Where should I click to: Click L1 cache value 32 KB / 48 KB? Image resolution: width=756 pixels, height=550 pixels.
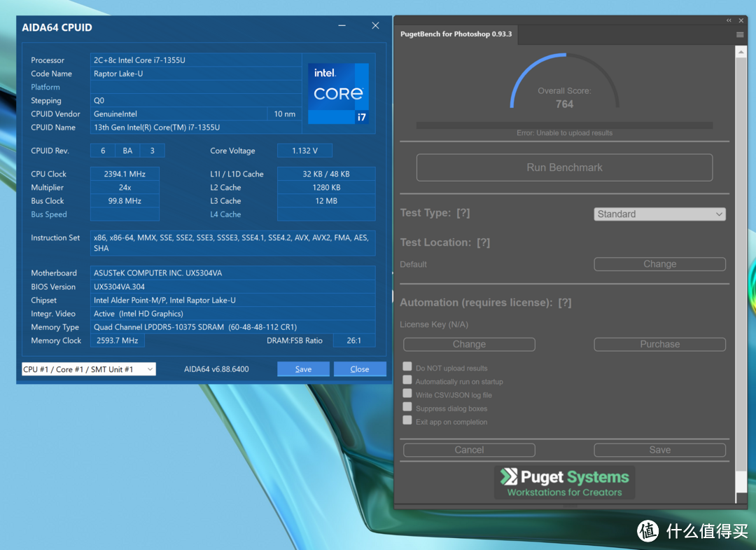point(326,174)
